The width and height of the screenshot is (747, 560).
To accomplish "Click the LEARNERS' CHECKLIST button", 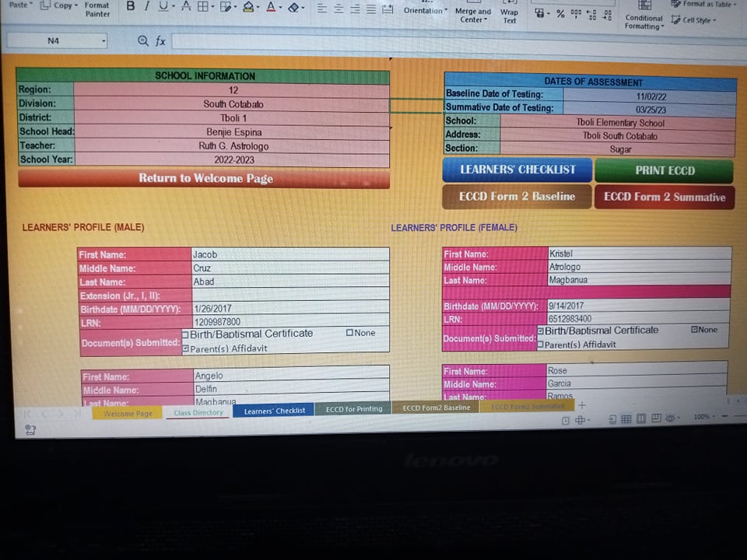I will click(517, 170).
